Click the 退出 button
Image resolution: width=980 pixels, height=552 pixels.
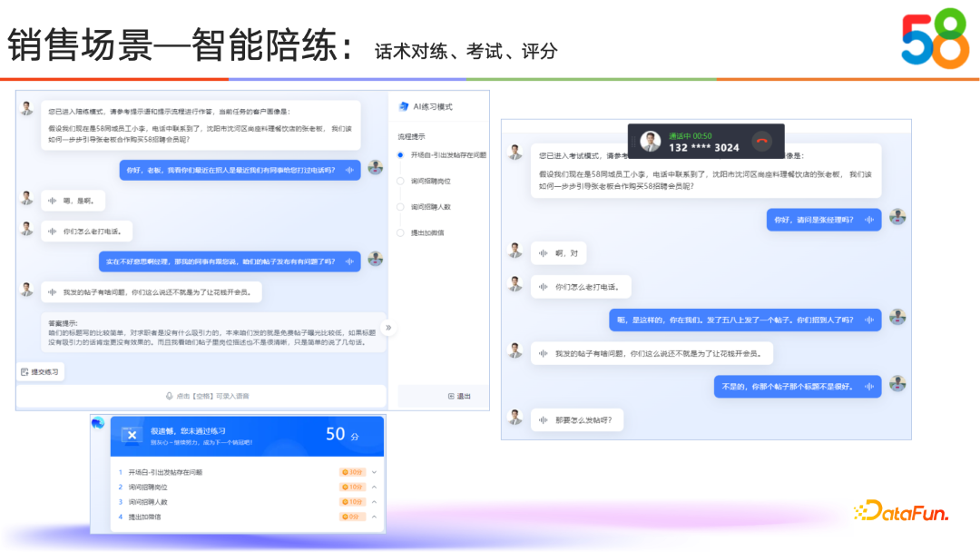(458, 395)
